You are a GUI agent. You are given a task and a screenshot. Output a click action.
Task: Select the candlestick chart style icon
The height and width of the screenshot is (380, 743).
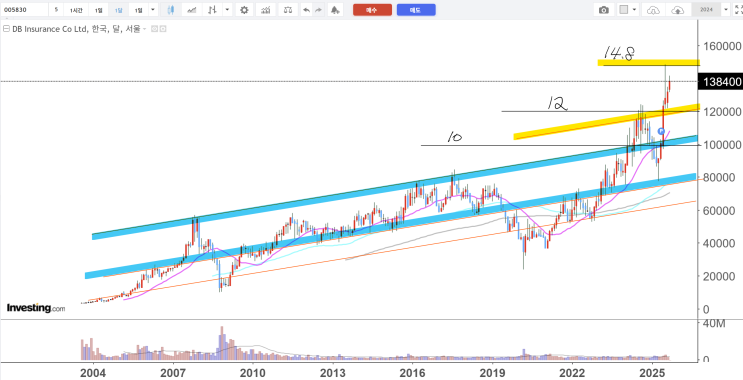[171, 10]
